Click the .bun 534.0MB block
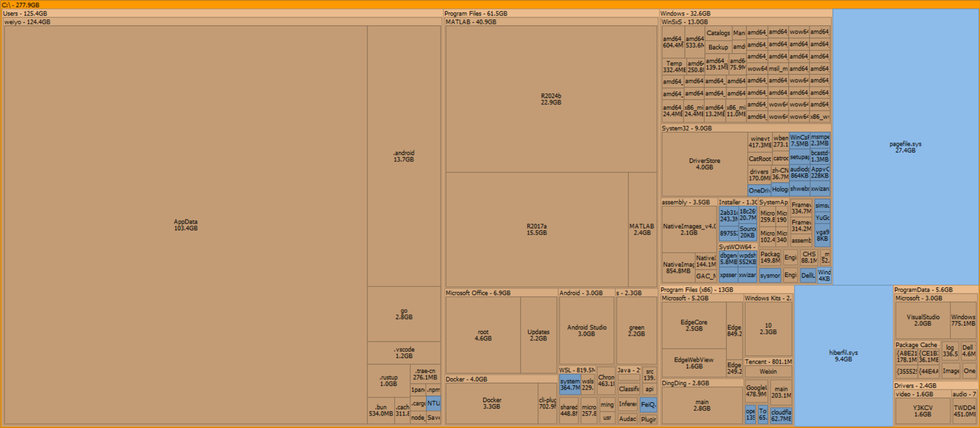Screen dimensions: 980x428 pyautogui.click(x=381, y=410)
